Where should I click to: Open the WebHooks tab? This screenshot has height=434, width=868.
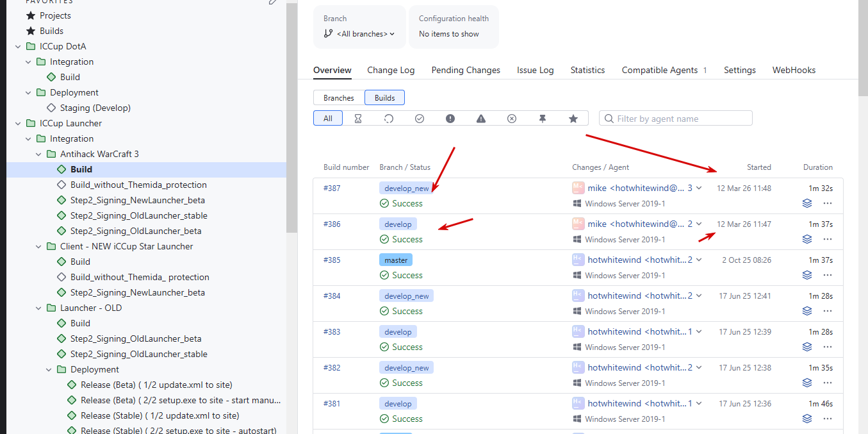[x=794, y=70]
